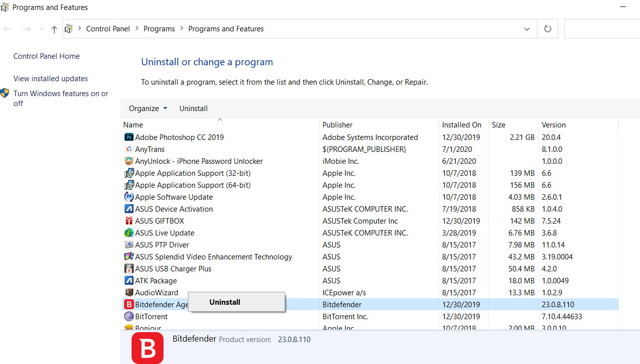The width and height of the screenshot is (640, 364).
Task: Click the Apple Application Support (32-bit) icon
Action: [129, 173]
